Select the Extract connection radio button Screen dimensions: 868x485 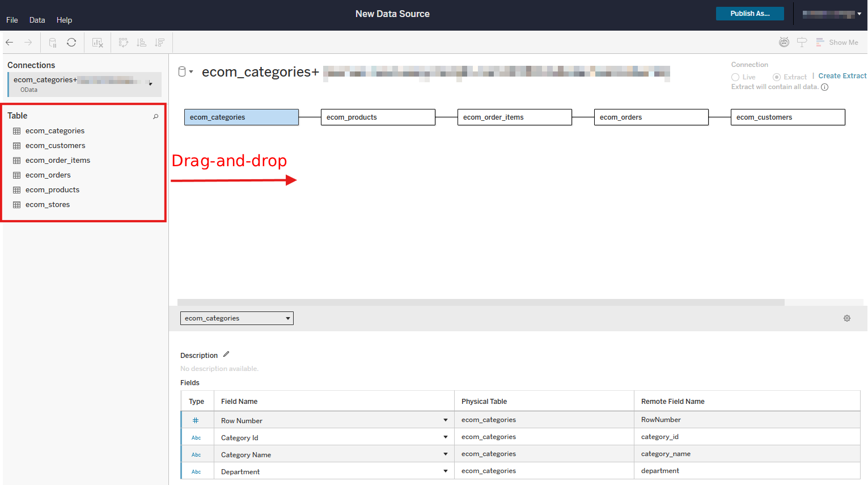pyautogui.click(x=777, y=77)
